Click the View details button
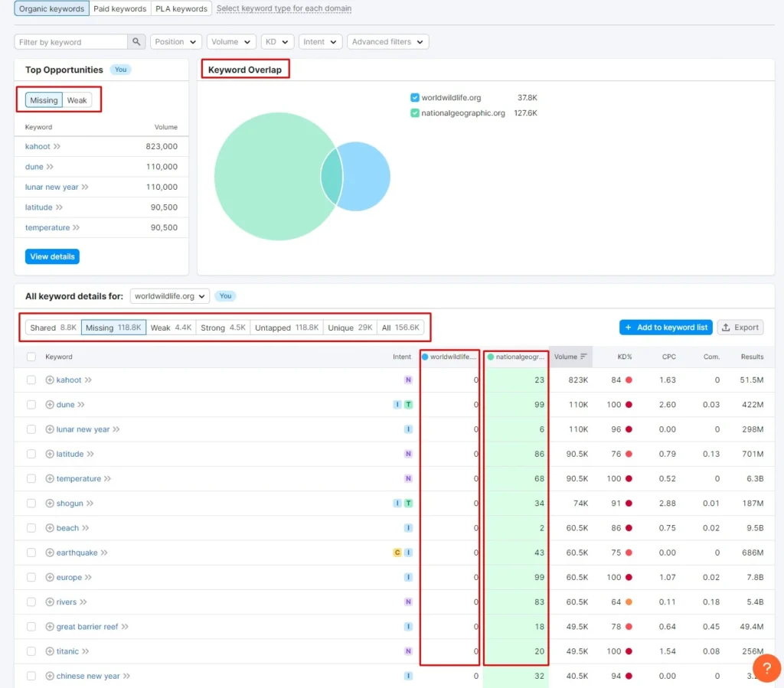 (x=52, y=256)
